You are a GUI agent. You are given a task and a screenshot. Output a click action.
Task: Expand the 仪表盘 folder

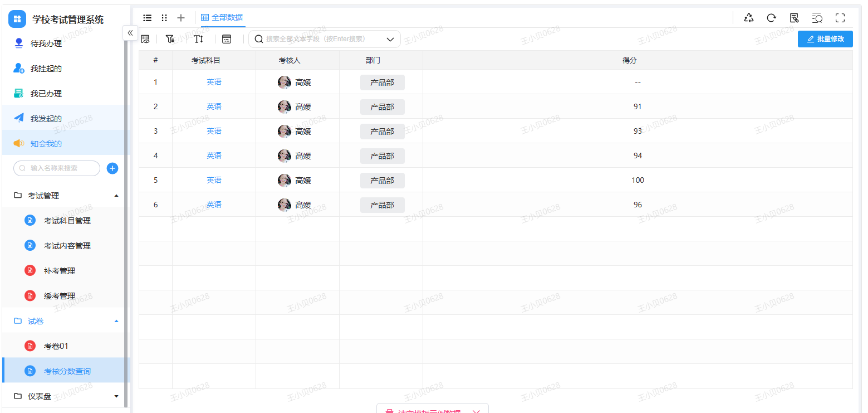pyautogui.click(x=116, y=396)
